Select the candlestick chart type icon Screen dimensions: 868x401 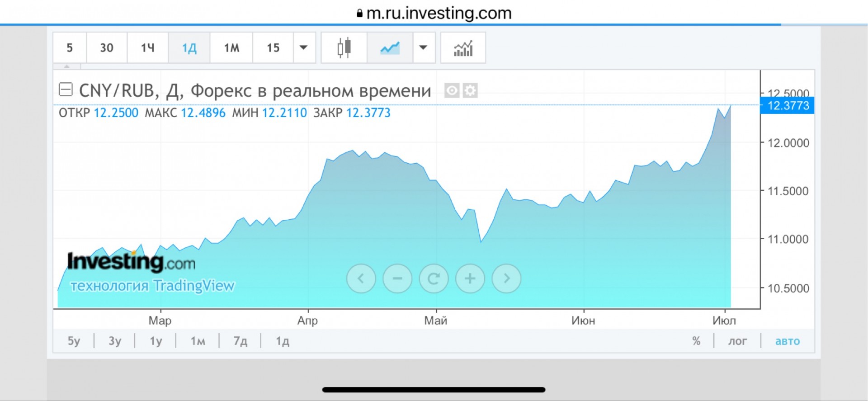coord(344,47)
